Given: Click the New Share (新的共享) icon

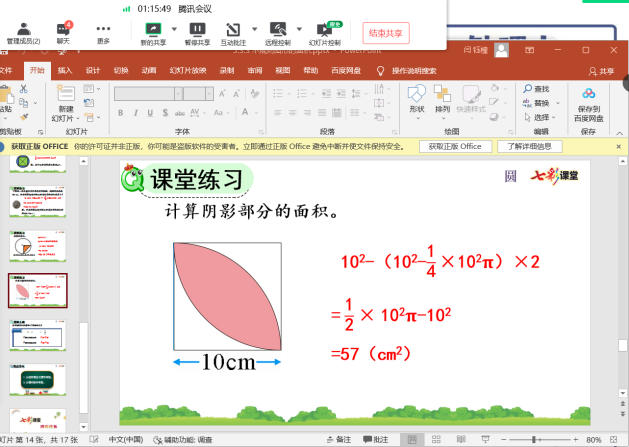Looking at the screenshot, I should [152, 31].
